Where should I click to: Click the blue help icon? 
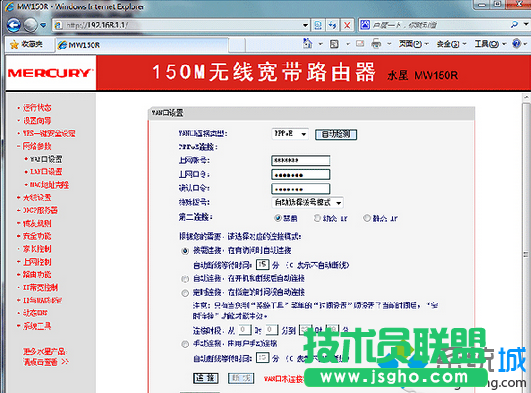point(516,44)
